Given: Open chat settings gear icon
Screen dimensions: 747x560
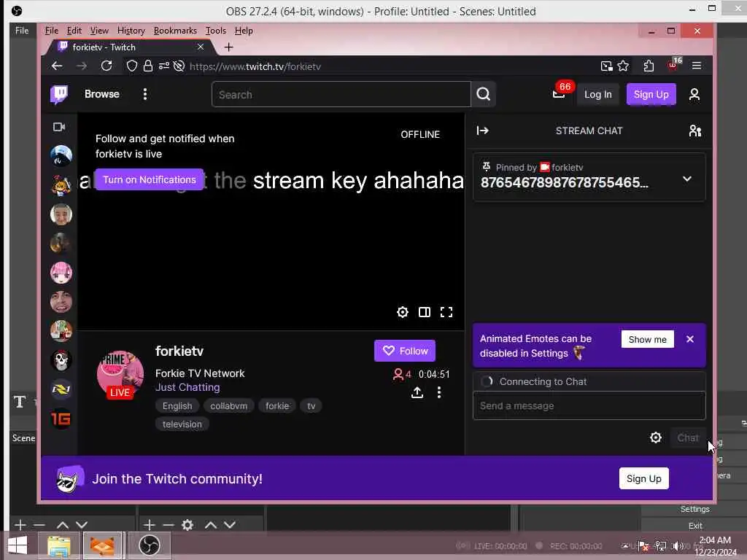Looking at the screenshot, I should click(656, 437).
